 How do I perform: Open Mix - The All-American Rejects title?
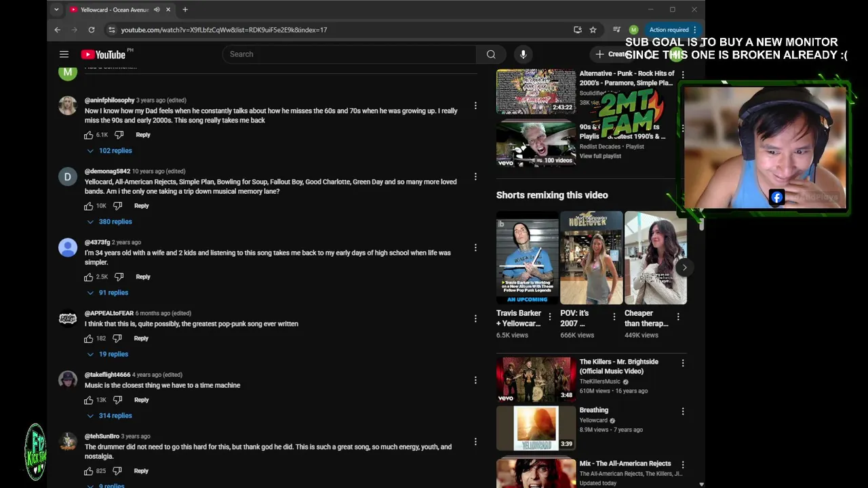click(x=625, y=464)
